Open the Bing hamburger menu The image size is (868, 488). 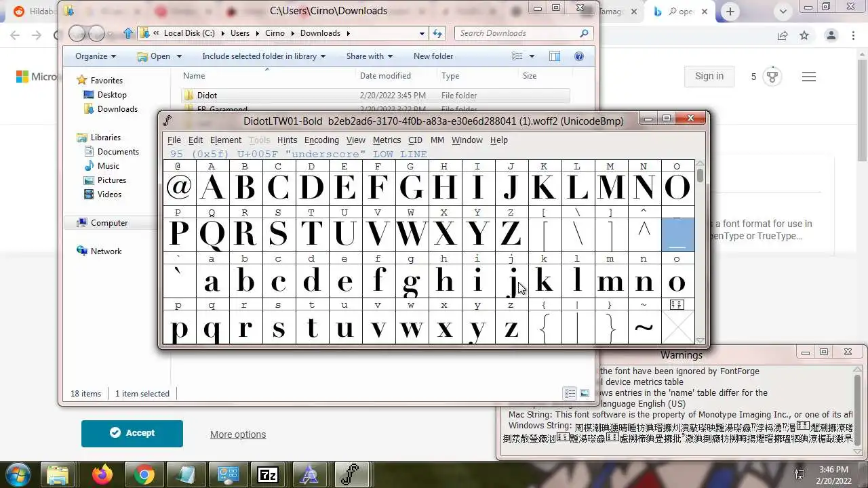[808, 77]
